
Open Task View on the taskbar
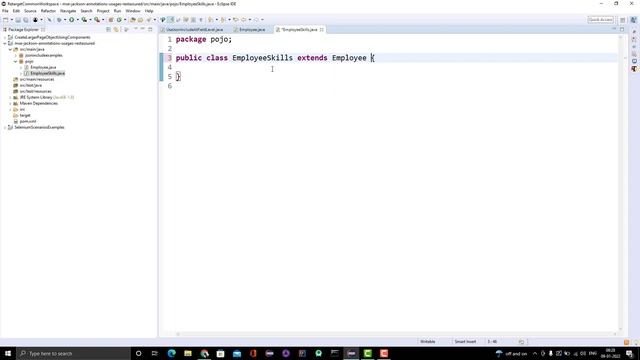coord(155,353)
